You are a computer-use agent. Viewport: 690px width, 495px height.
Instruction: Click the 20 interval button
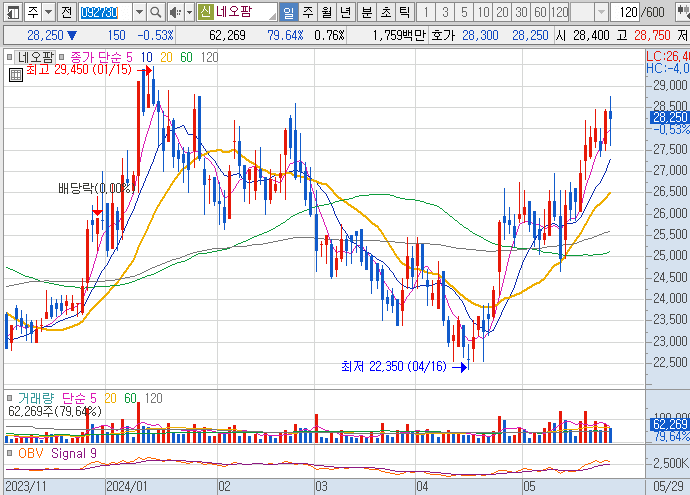tap(502, 12)
